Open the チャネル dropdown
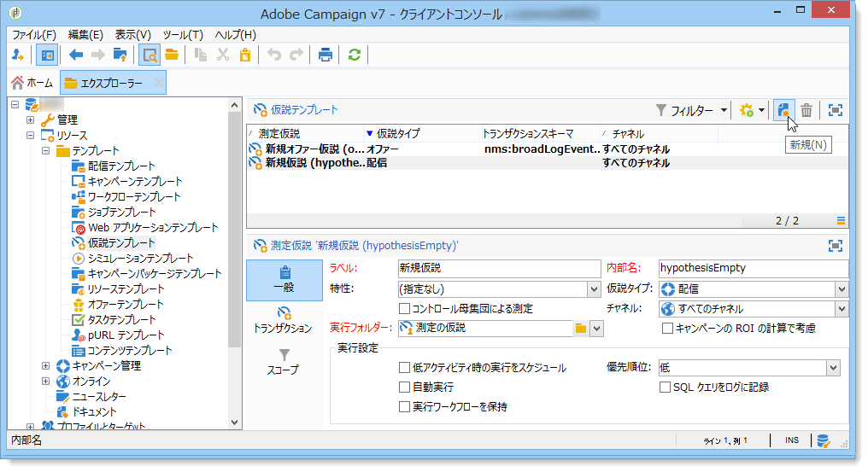This screenshot has height=472, width=868. point(842,309)
